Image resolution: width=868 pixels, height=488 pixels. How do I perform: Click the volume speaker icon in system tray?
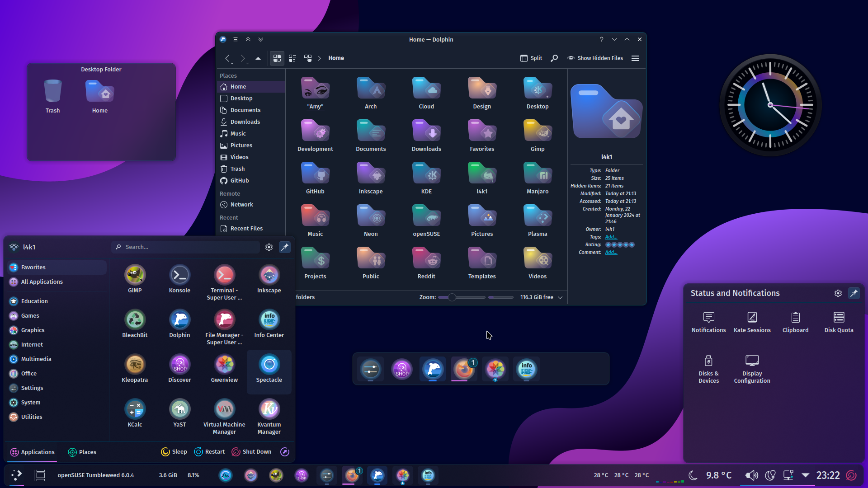coord(751,475)
